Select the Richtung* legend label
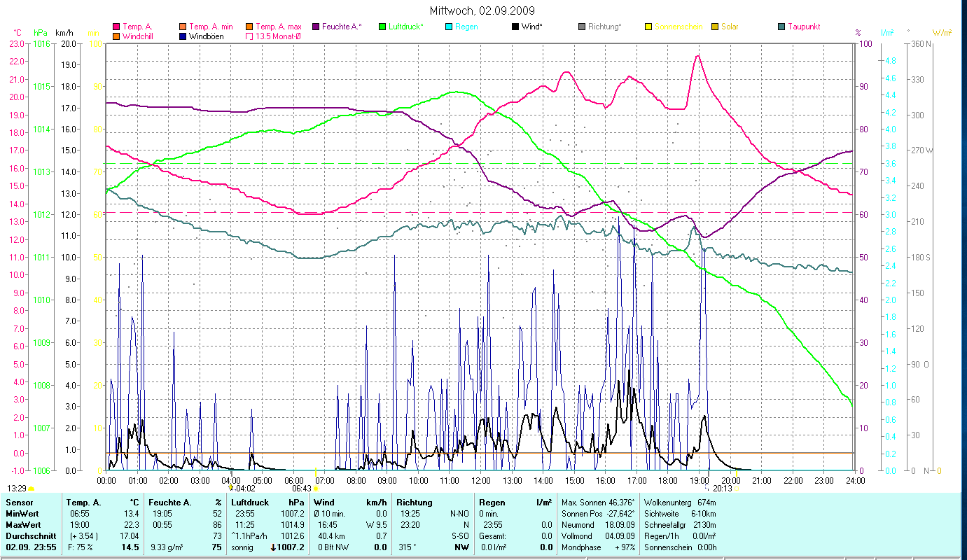The height and width of the screenshot is (560, 967). coord(604,27)
